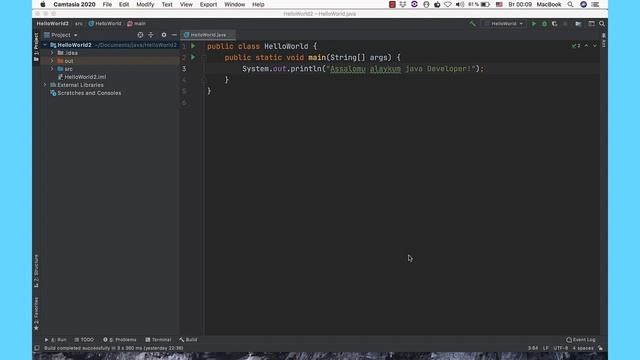The image size is (640, 360).
Task: Open the Build tool window
Action: [188, 340]
